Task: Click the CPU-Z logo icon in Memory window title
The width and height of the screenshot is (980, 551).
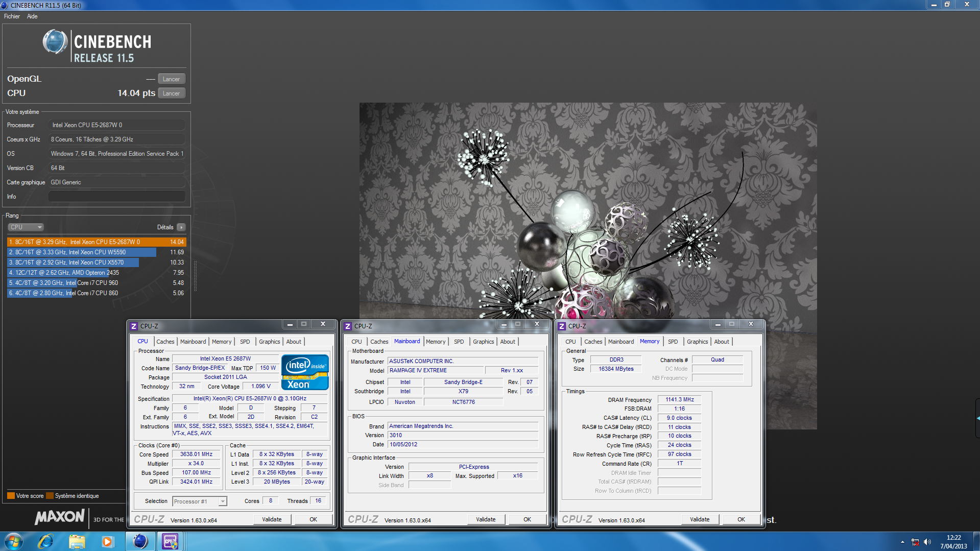Action: click(562, 326)
